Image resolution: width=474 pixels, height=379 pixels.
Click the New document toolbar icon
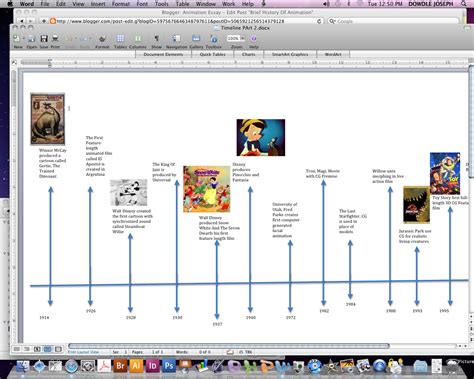click(16, 38)
